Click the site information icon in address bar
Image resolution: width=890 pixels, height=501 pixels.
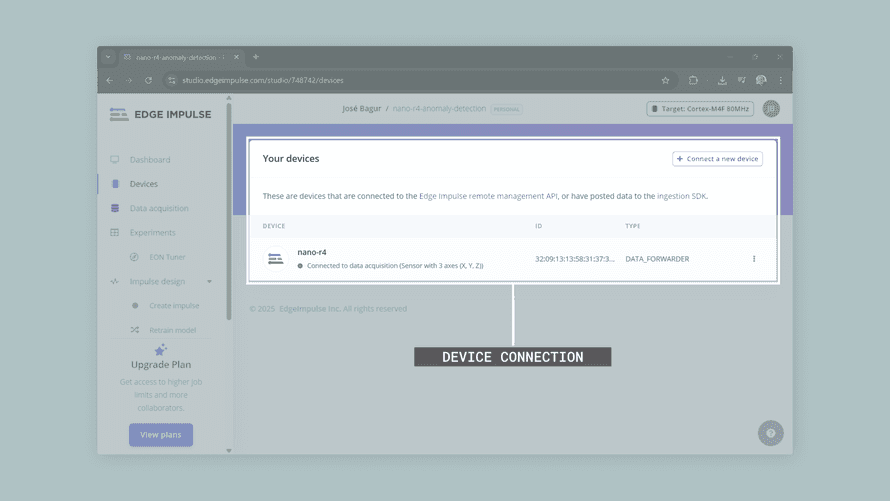click(x=171, y=81)
